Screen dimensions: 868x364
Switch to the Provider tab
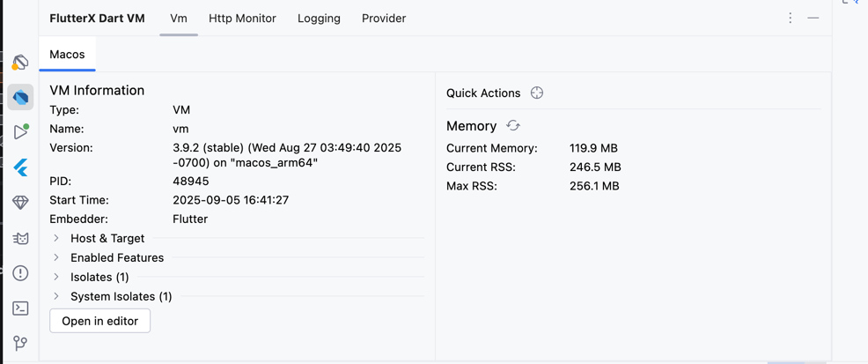(384, 18)
